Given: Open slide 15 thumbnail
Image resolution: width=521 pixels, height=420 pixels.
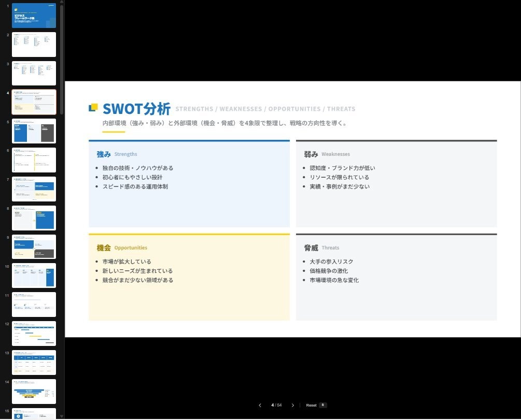Looking at the screenshot, I should click(x=34, y=414).
